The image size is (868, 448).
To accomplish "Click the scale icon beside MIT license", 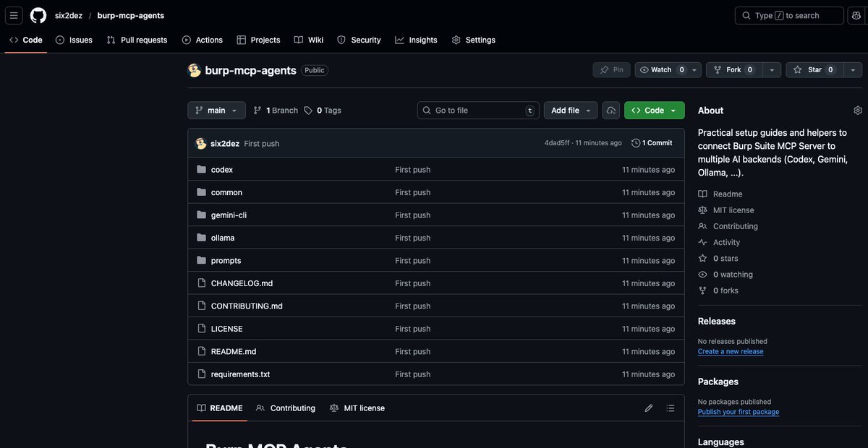I will [702, 210].
